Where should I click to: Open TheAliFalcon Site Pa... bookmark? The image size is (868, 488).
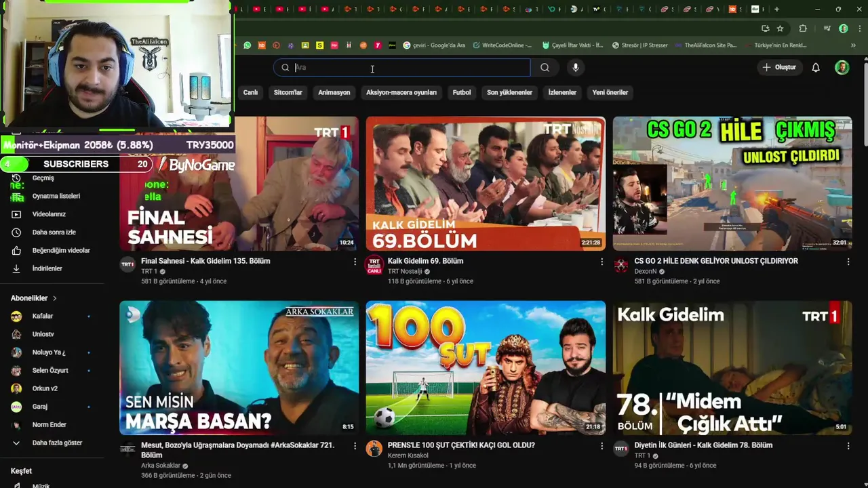[x=705, y=45]
